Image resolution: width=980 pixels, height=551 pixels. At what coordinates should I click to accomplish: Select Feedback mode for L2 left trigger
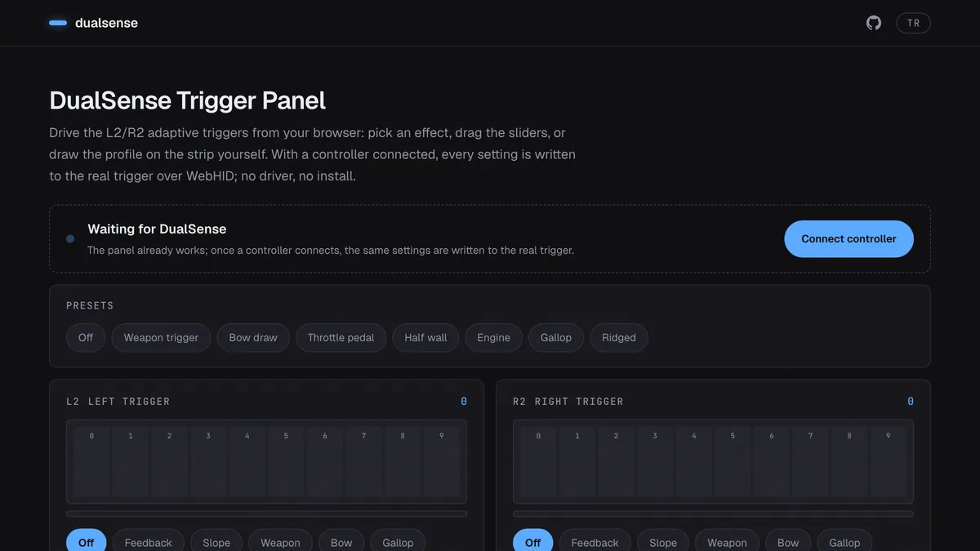pos(148,541)
